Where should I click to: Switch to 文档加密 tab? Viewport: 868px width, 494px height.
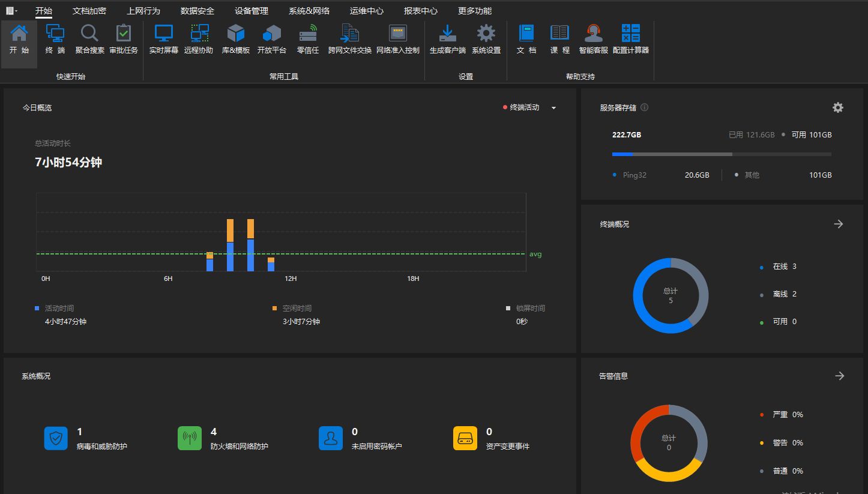tap(89, 11)
